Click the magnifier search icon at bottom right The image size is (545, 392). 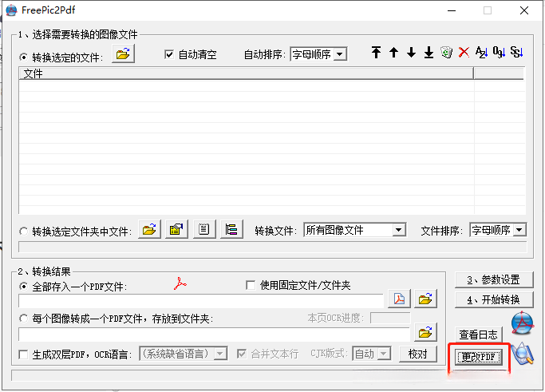coord(523,354)
